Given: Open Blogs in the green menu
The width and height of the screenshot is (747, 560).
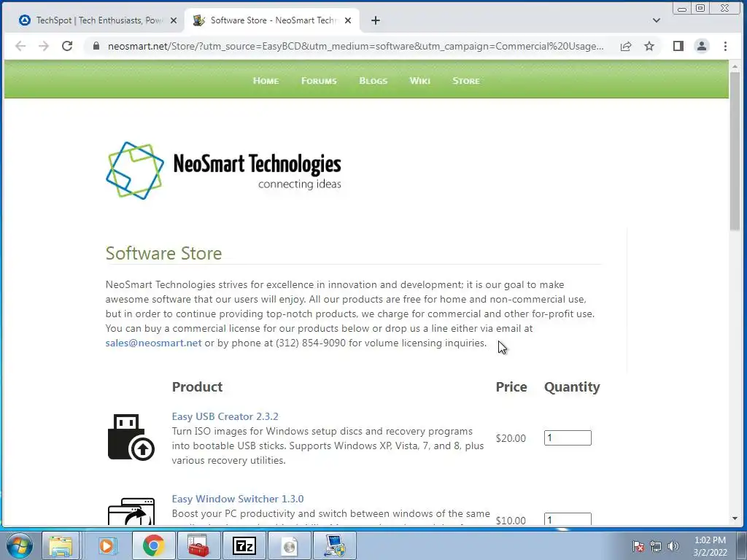Looking at the screenshot, I should (373, 81).
